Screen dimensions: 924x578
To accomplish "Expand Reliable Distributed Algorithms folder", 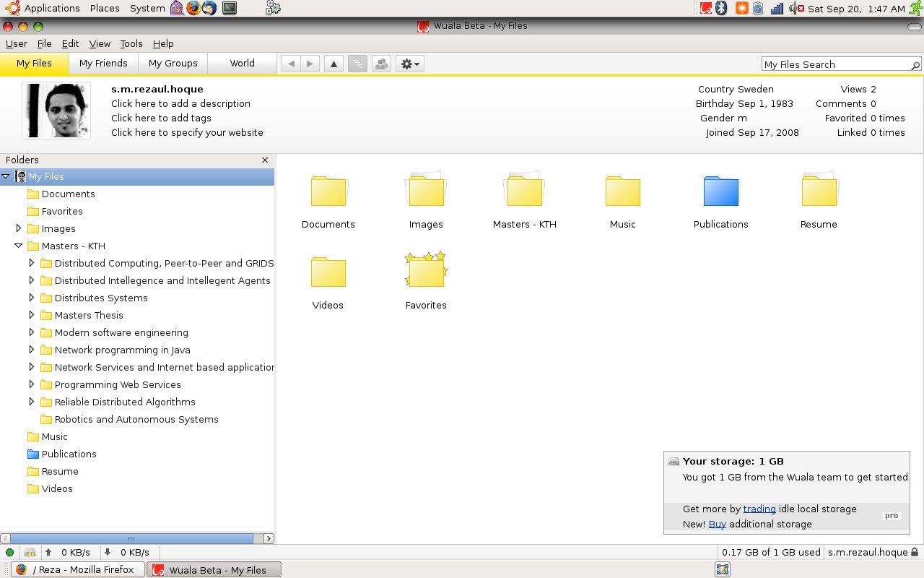I will pos(32,402).
